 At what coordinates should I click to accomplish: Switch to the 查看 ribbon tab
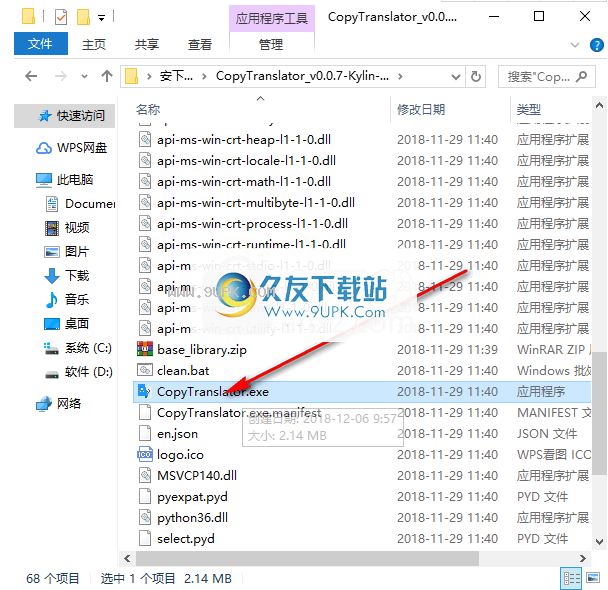pos(200,44)
